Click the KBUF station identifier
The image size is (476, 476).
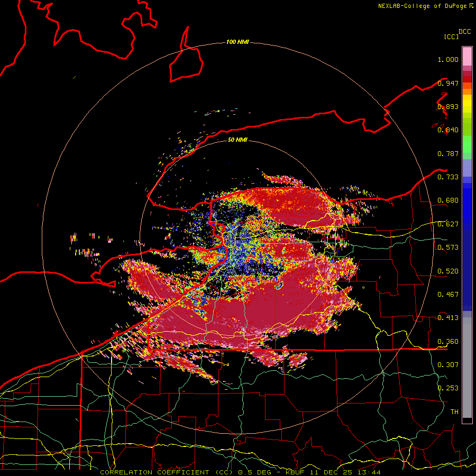[x=295, y=472]
